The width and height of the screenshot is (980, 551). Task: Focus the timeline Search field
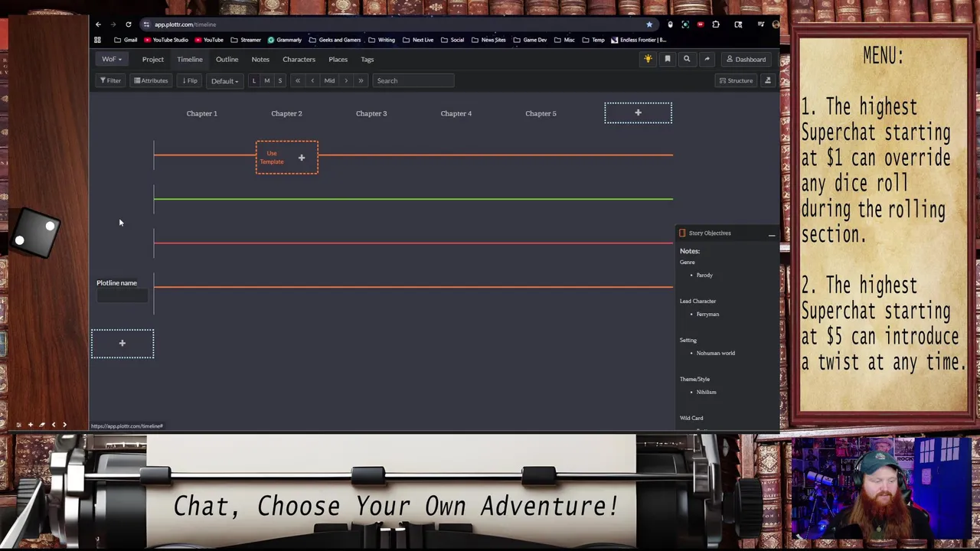413,80
